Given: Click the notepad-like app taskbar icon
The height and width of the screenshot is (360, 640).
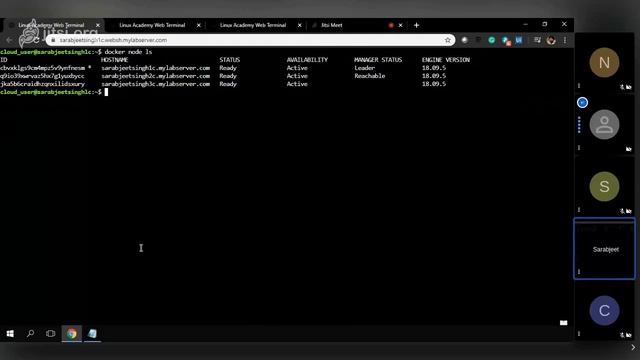Looking at the screenshot, I should pyautogui.click(x=92, y=333).
